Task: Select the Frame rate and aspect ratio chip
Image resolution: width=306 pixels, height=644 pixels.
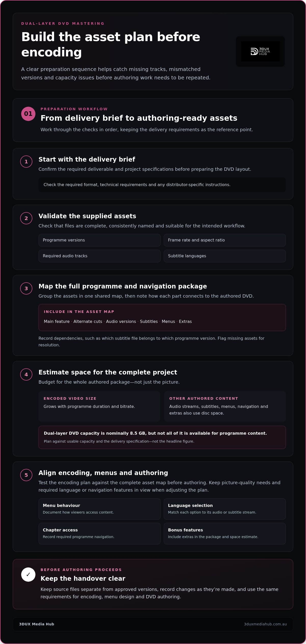Action: [x=225, y=240]
